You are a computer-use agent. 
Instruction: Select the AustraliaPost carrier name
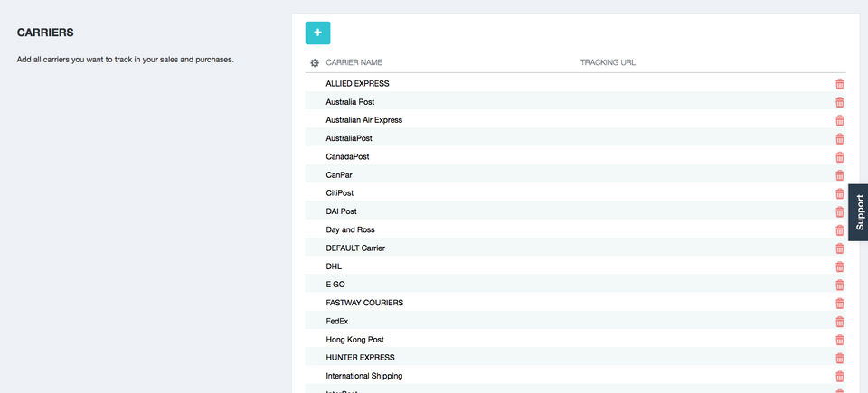[349, 138]
